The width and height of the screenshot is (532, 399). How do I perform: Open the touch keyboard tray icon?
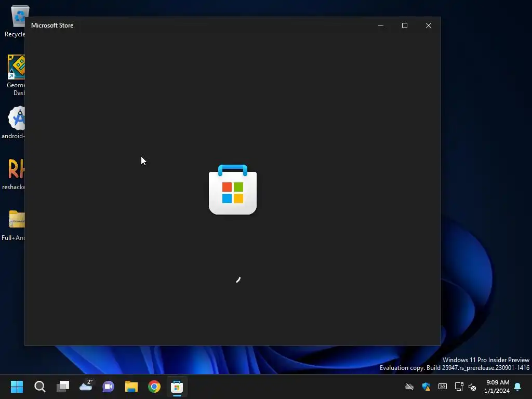[x=443, y=387]
